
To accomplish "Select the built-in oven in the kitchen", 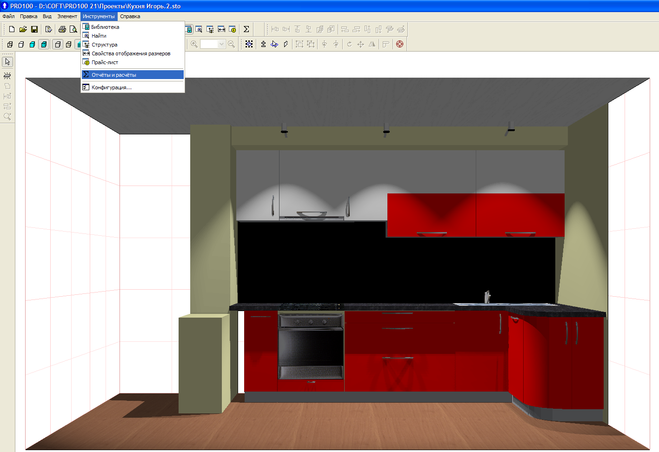I will [x=311, y=346].
